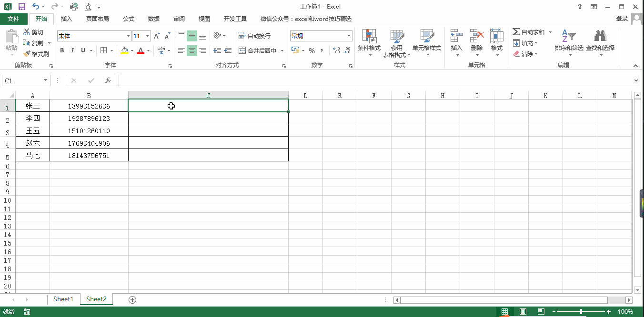Click the text orientation icon

(x=218, y=36)
